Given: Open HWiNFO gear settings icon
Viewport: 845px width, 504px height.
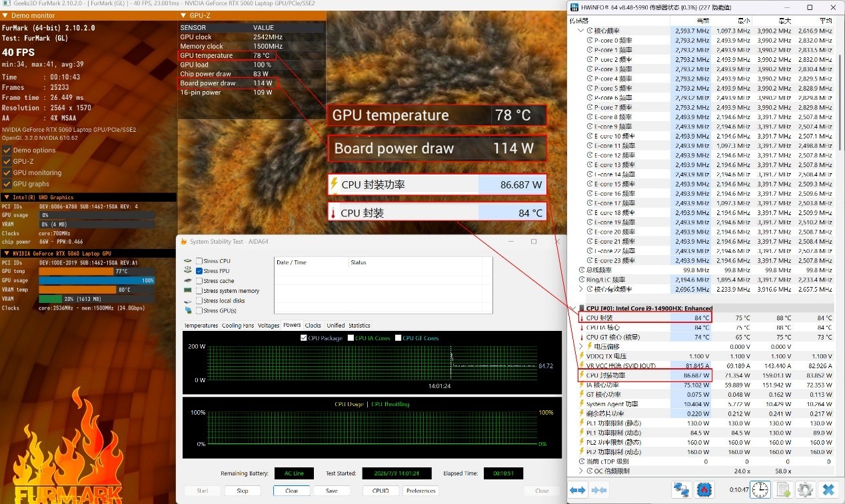Looking at the screenshot, I should 805,490.
